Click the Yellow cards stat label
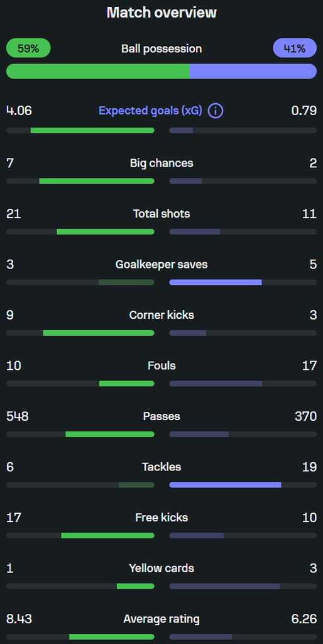Image resolution: width=323 pixels, height=644 pixels. pos(161,568)
